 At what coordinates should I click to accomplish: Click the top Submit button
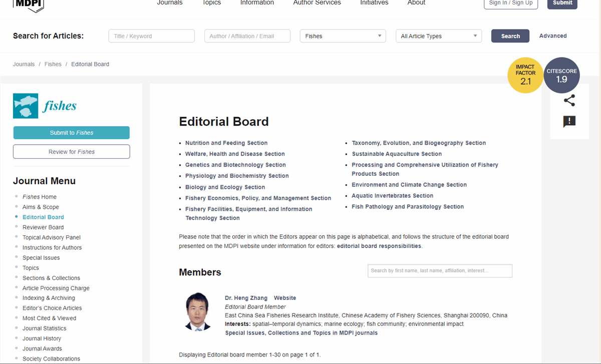click(562, 4)
